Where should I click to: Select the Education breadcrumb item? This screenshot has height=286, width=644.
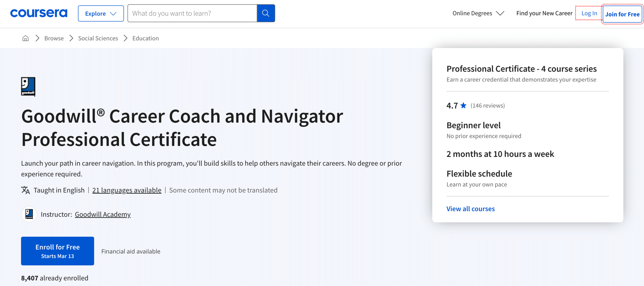[x=145, y=38]
